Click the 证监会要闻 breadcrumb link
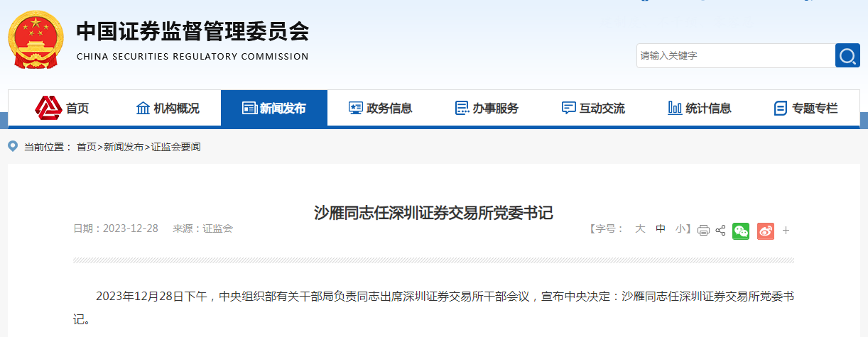 (x=176, y=147)
